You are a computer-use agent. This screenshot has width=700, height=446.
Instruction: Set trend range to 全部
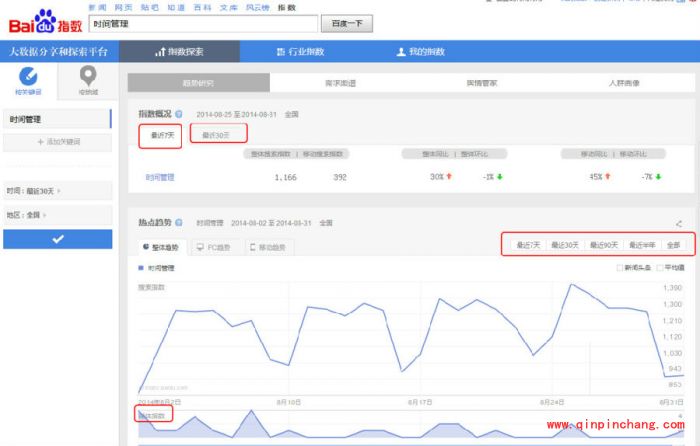coord(673,245)
